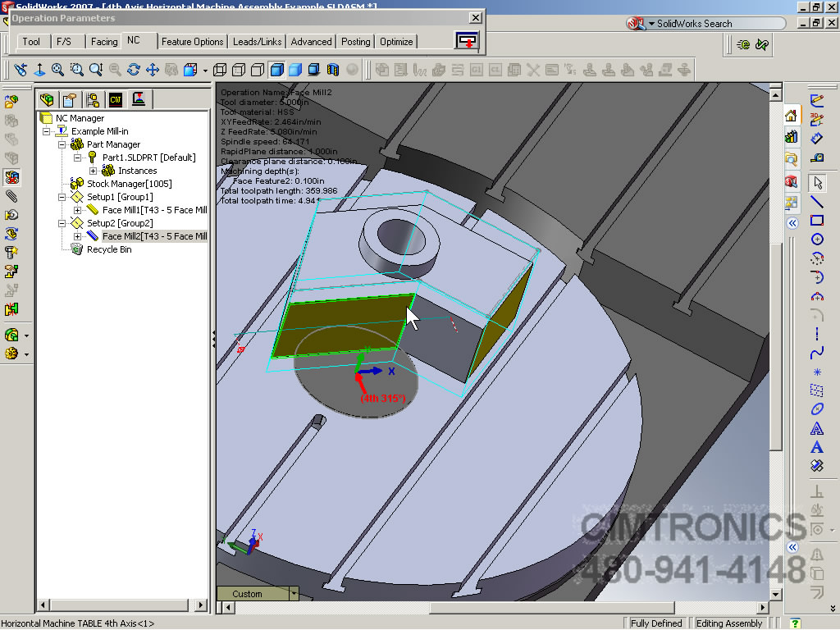
Task: Select the Ellipse sketch tool
Action: pyautogui.click(x=817, y=409)
